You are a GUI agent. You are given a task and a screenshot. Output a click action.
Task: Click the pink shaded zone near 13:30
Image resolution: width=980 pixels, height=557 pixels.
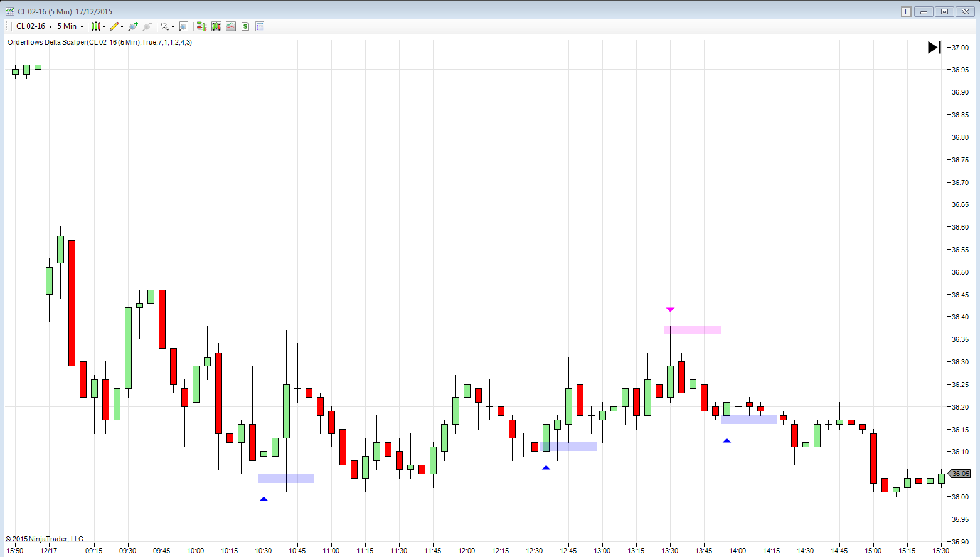pos(693,330)
